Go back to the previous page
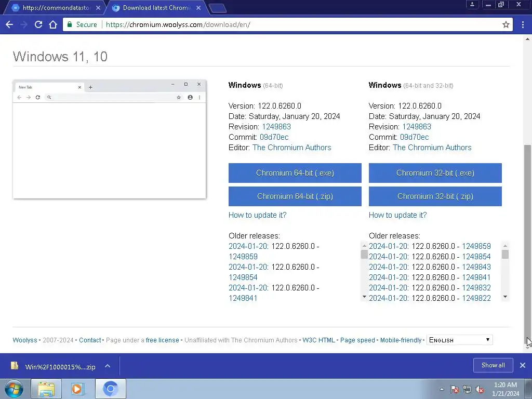Screen dimensions: 532x399 (9, 24)
